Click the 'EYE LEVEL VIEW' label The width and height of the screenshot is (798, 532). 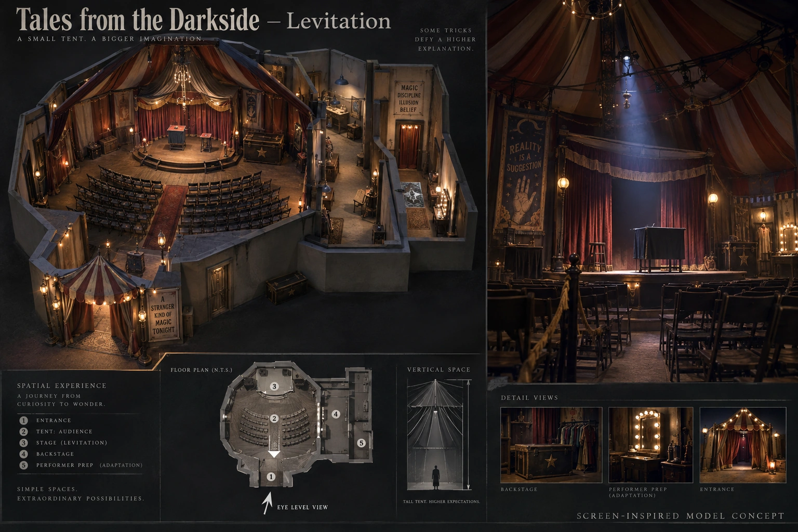pyautogui.click(x=302, y=507)
